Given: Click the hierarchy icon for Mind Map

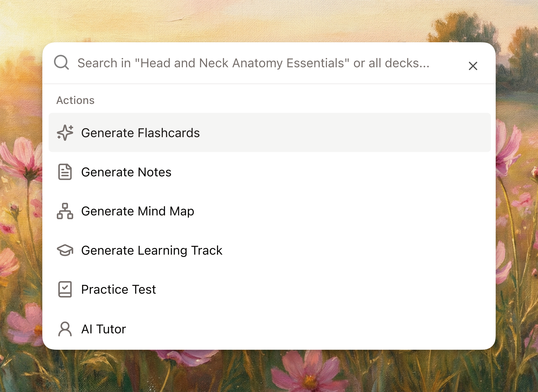Looking at the screenshot, I should tap(65, 211).
